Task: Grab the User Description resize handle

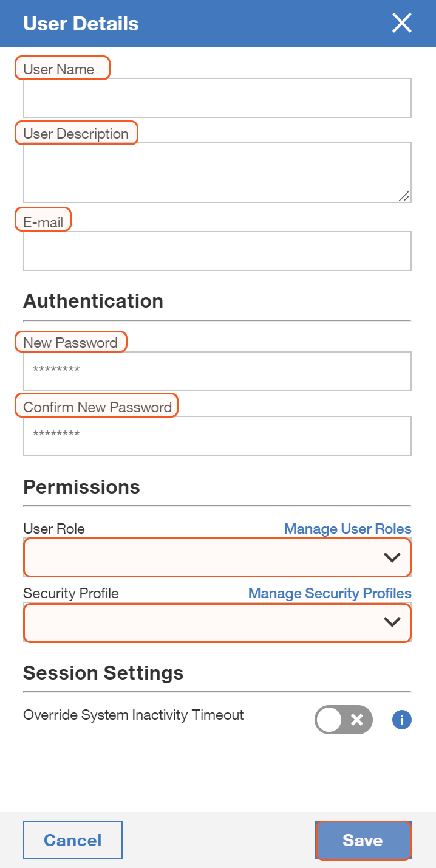Action: pyautogui.click(x=404, y=196)
